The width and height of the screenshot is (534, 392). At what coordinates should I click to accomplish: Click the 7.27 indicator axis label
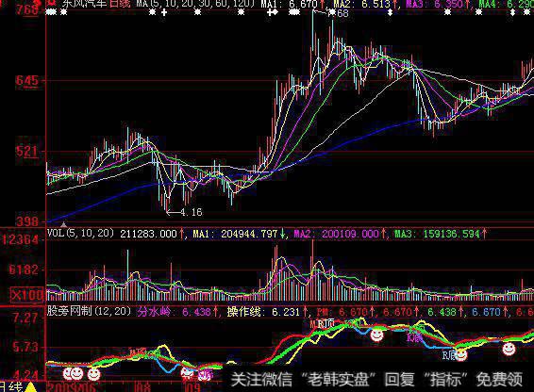[x=25, y=318]
